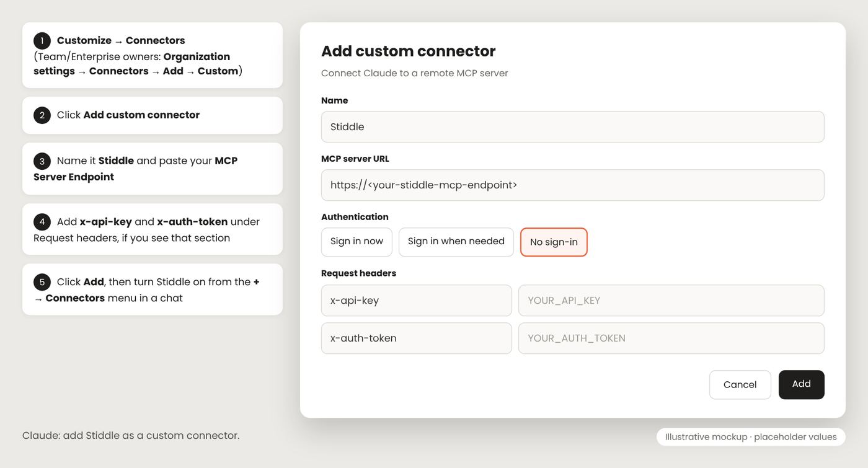Viewport: 868px width, 468px height.
Task: Click the caption Claude: add Stiddle as a custom connector
Action: tap(131, 436)
